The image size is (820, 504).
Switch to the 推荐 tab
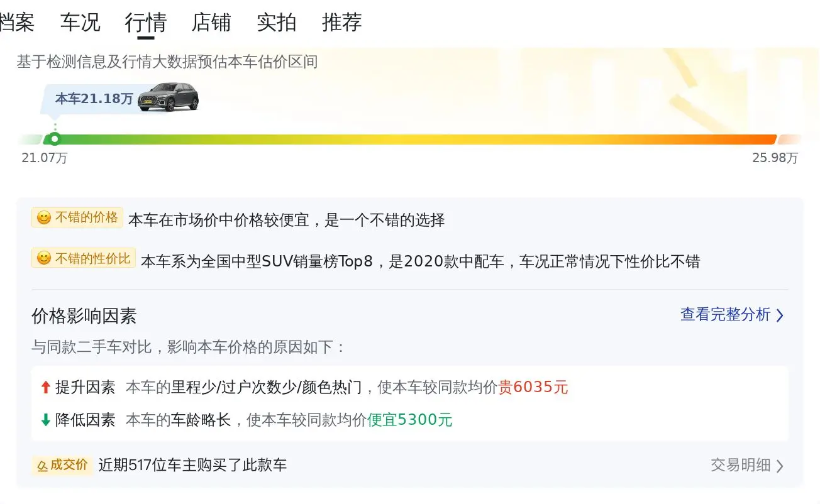point(342,22)
